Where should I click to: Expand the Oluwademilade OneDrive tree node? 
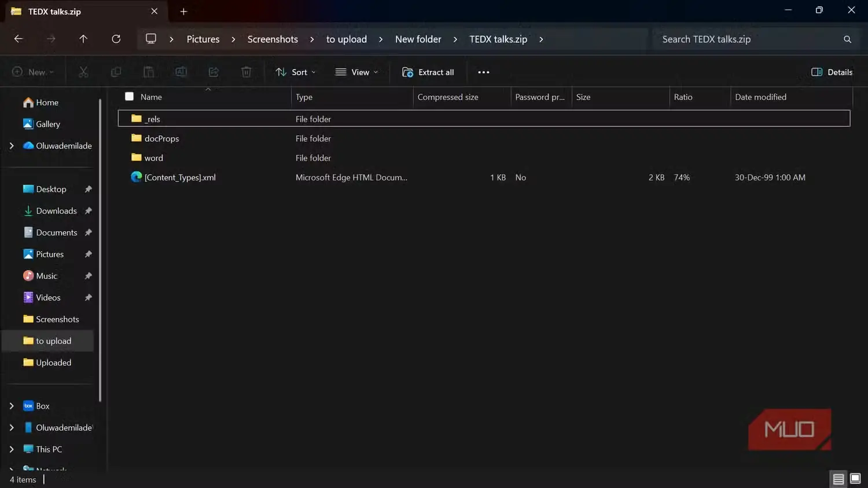[12, 146]
